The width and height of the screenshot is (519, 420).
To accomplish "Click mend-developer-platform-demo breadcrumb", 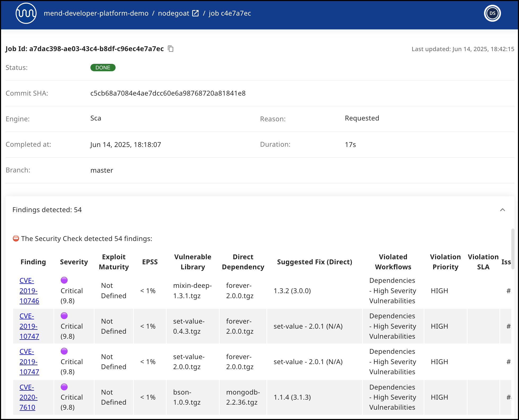I will 96,13.
